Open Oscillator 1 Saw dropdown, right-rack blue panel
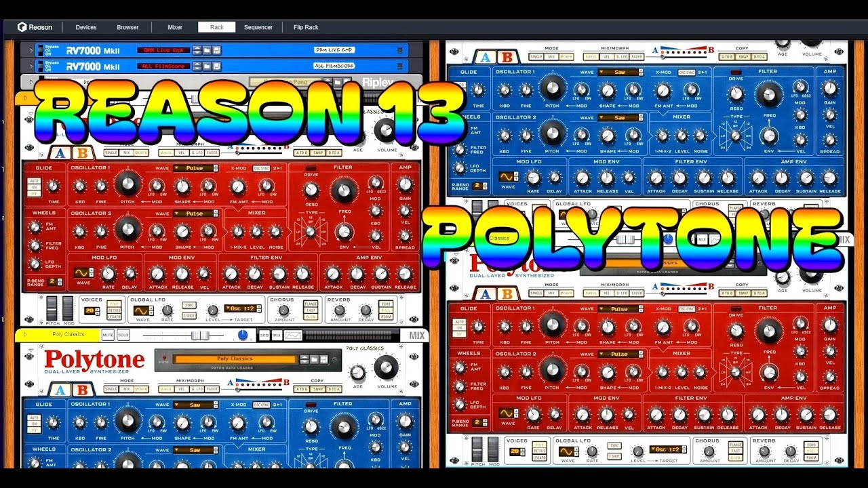The image size is (868, 488). click(x=620, y=72)
